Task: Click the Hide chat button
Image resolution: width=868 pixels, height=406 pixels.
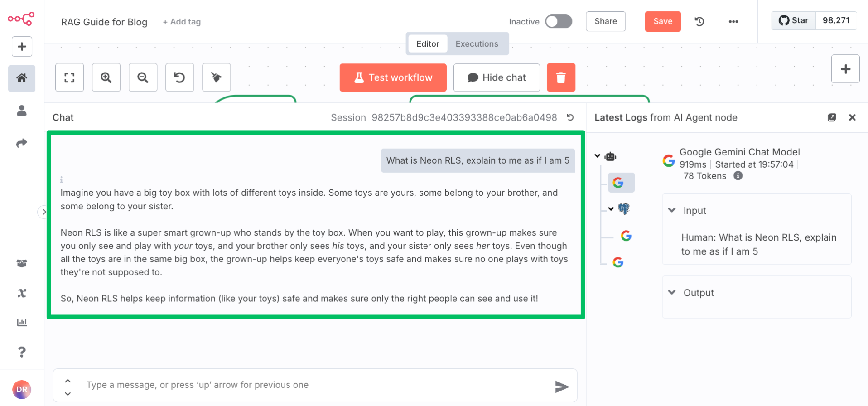Action: 496,77
